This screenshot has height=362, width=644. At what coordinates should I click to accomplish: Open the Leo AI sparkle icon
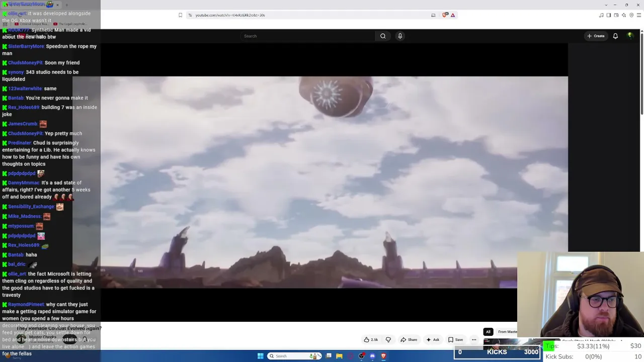tap(624, 15)
